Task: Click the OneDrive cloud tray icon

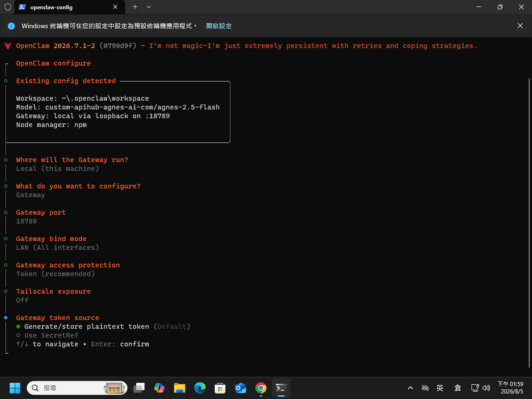Action: point(425,388)
